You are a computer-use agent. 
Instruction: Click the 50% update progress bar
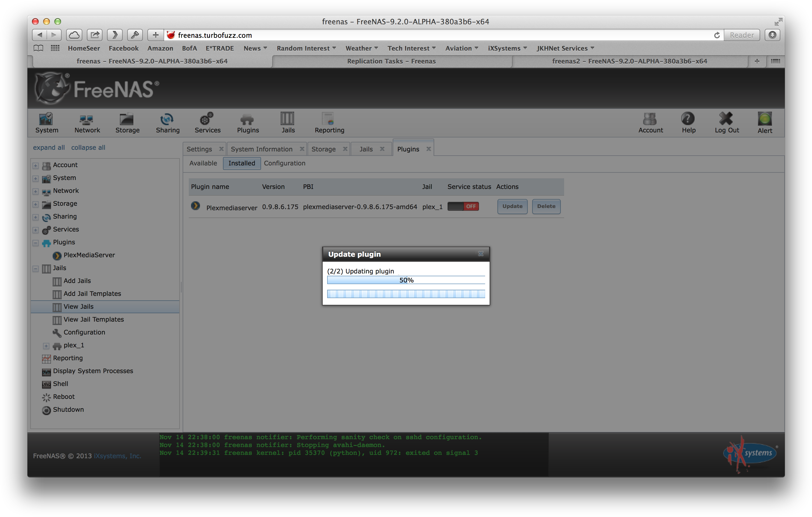(x=406, y=280)
